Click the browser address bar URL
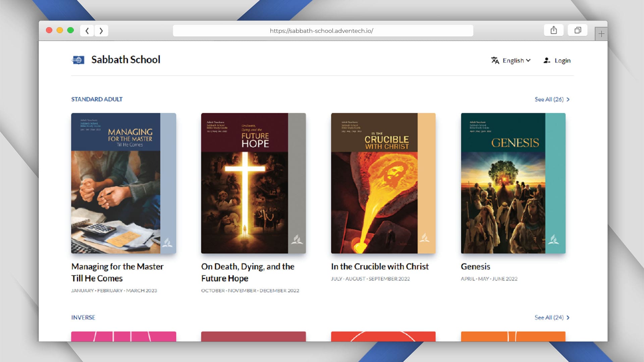This screenshot has height=362, width=644. 321,31
